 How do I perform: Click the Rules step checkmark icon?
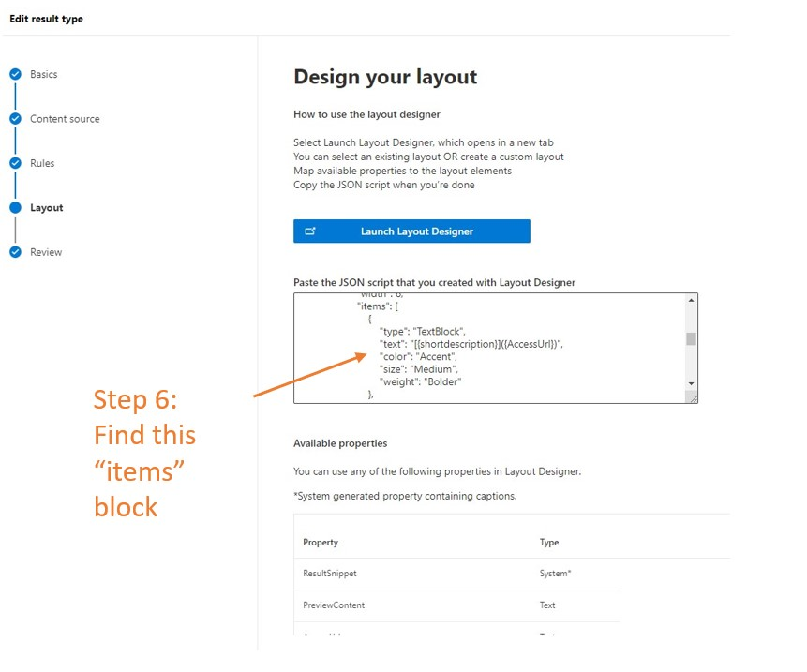15,163
